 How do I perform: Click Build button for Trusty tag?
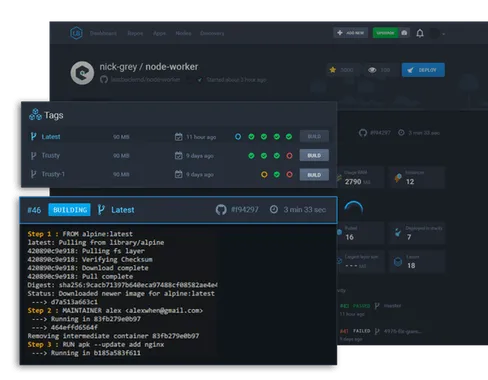pos(314,155)
